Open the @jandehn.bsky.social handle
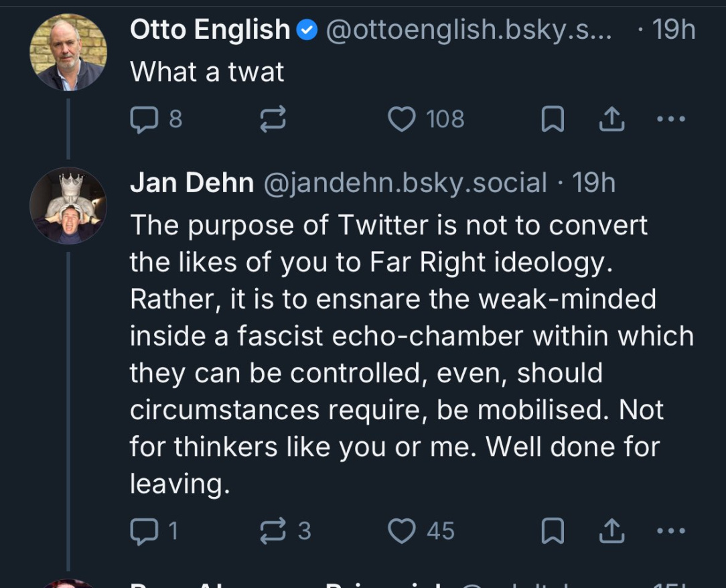The width and height of the screenshot is (726, 588). coord(406,183)
